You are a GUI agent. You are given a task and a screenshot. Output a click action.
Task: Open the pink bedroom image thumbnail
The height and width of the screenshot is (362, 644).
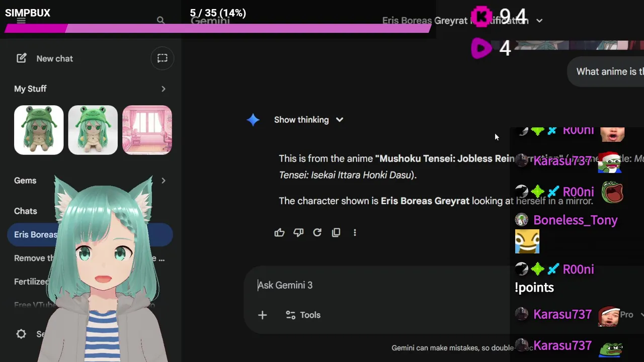click(147, 130)
